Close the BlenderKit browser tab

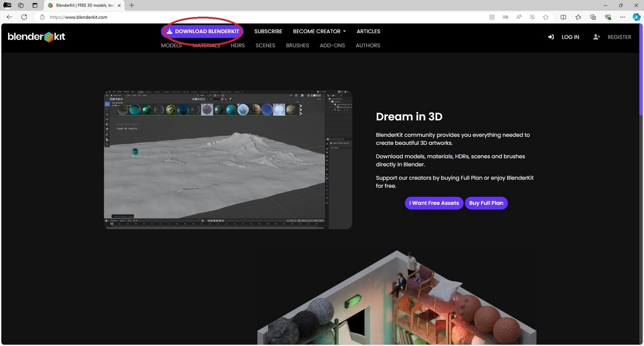click(x=120, y=5)
